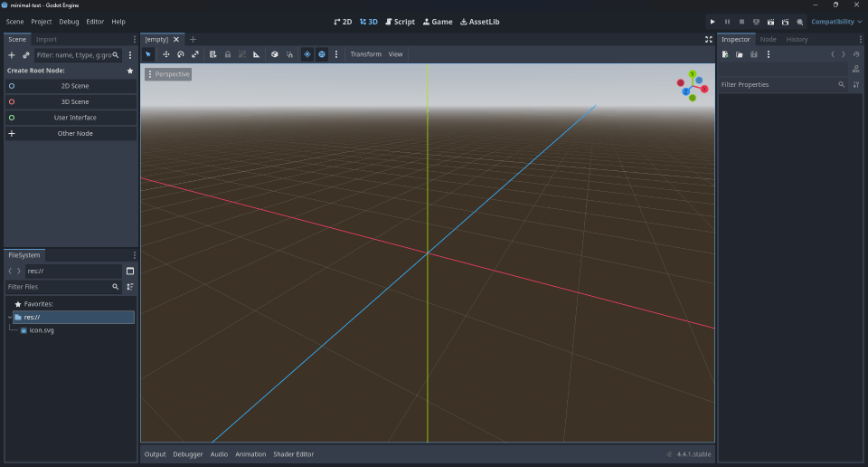Click the lock selected node icon
Screen dimensions: 868x467
pos(228,54)
